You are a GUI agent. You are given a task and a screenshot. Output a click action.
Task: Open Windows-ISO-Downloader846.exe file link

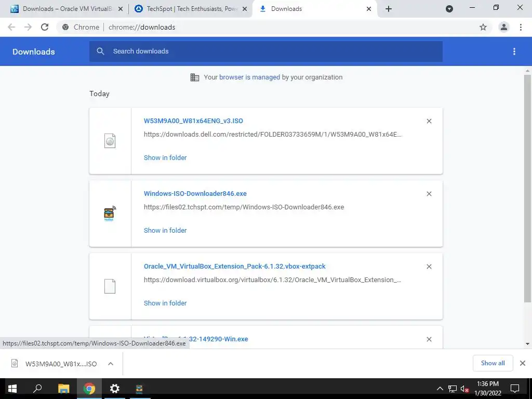pos(195,193)
